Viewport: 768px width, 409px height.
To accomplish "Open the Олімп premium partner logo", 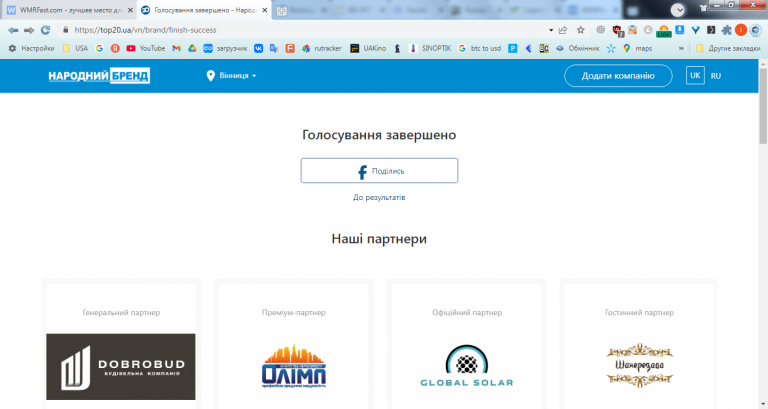I will 294,366.
